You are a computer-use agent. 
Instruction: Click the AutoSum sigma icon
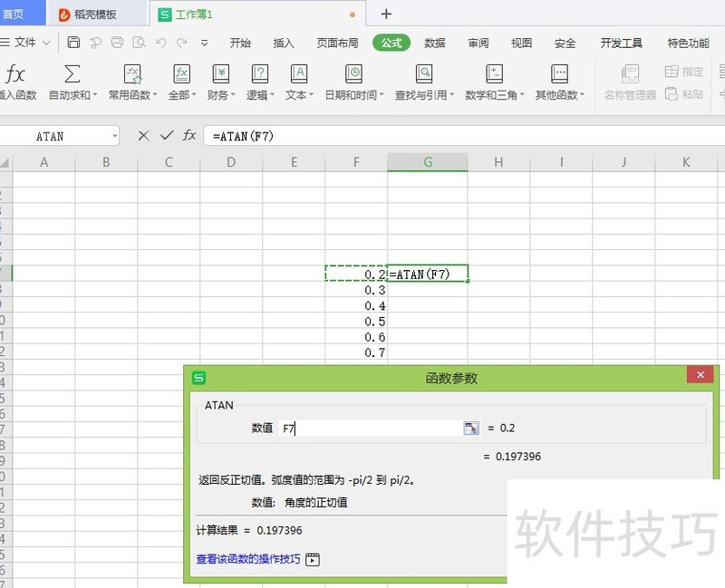[72, 74]
